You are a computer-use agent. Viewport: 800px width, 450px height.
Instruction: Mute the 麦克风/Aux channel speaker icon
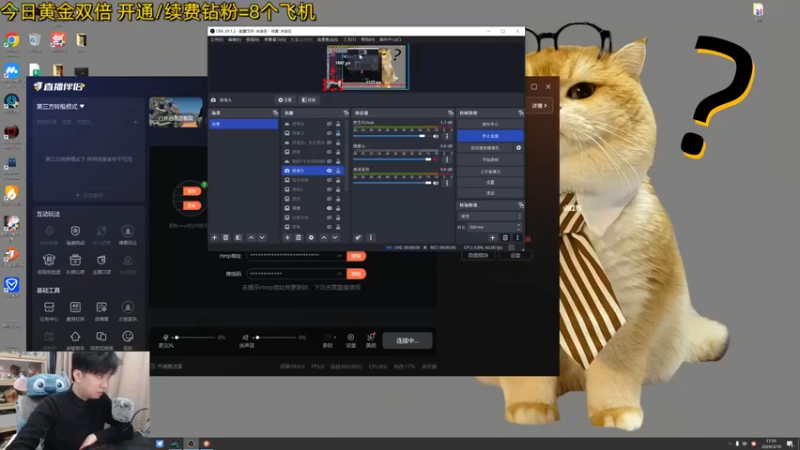tap(436, 136)
